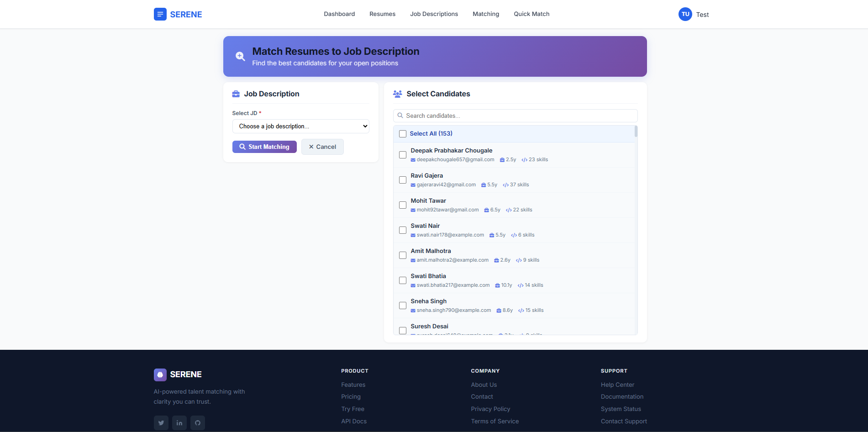Viewport: 868px width, 432px height.
Task: Click the Cancel button
Action: pos(322,147)
